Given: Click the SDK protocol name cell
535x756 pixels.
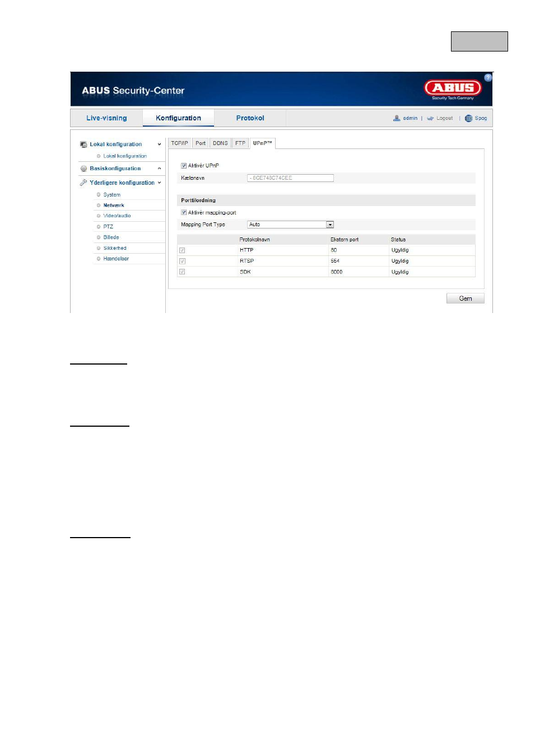Looking at the screenshot, I should coord(245,272).
